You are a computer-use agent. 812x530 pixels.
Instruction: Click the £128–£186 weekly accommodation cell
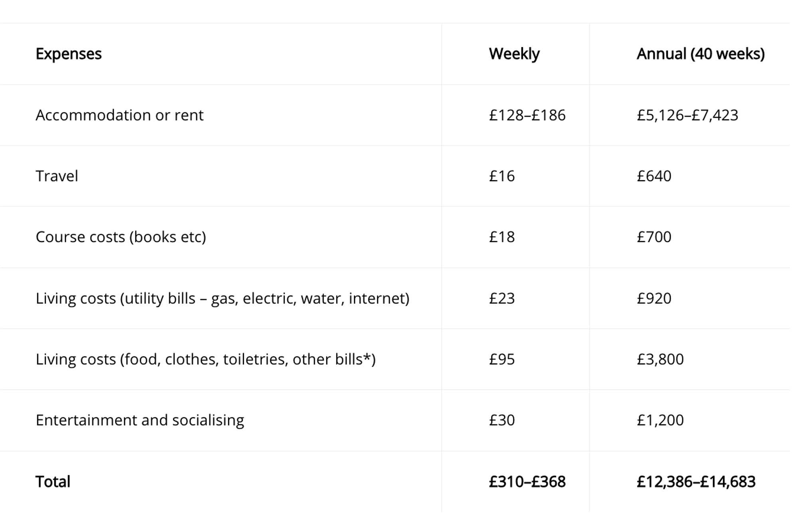[527, 115]
